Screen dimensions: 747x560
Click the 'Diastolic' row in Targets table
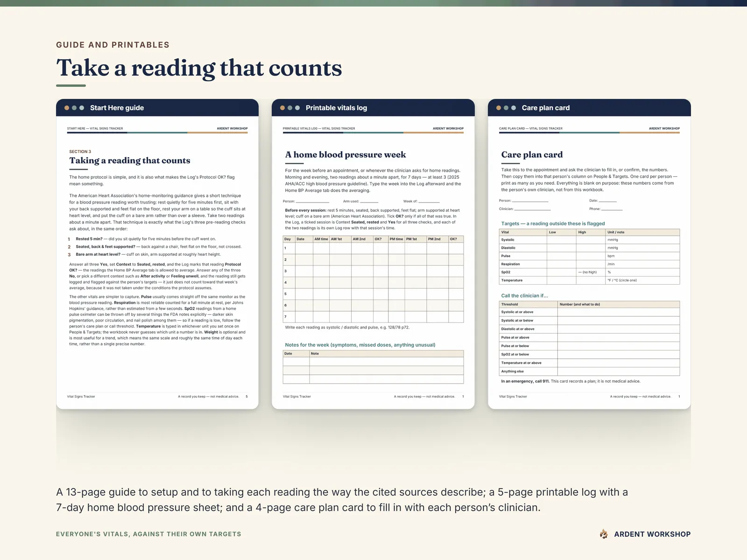pos(589,248)
